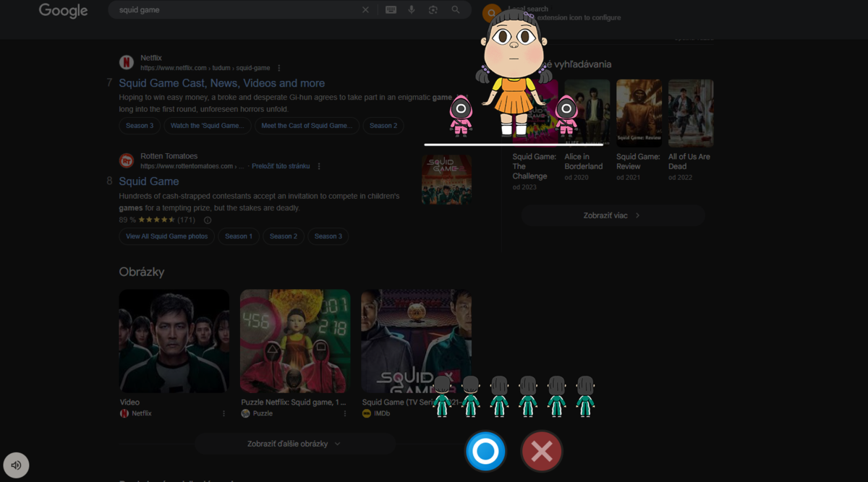This screenshot has height=482, width=868.
Task: Open search by image lens icon
Action: click(433, 10)
